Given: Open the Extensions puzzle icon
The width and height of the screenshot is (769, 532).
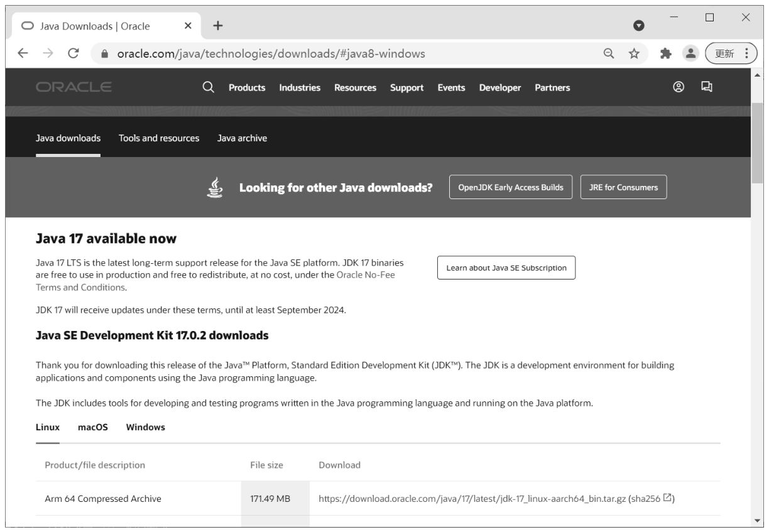Looking at the screenshot, I should click(x=666, y=53).
